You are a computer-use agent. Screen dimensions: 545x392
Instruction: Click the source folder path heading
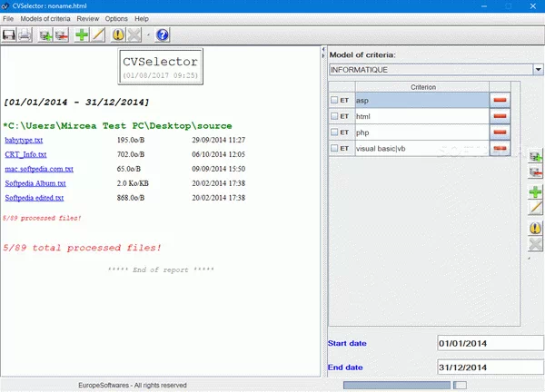pos(117,126)
